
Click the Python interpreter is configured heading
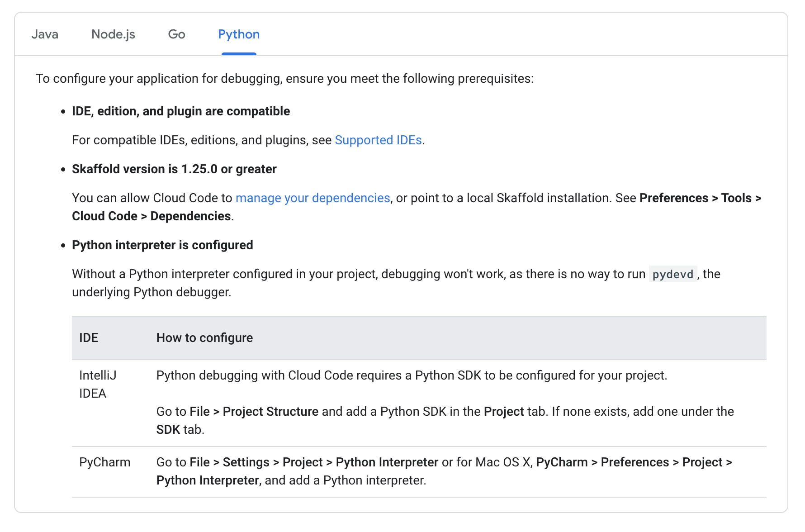(162, 245)
